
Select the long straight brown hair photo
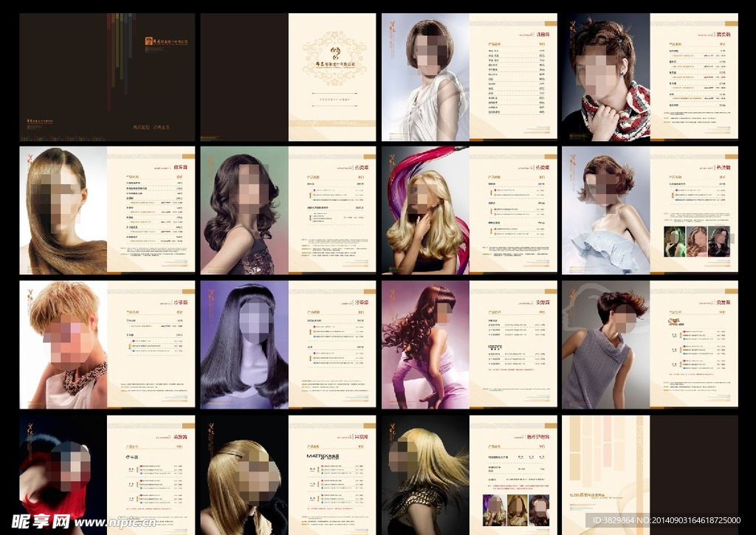click(x=63, y=210)
